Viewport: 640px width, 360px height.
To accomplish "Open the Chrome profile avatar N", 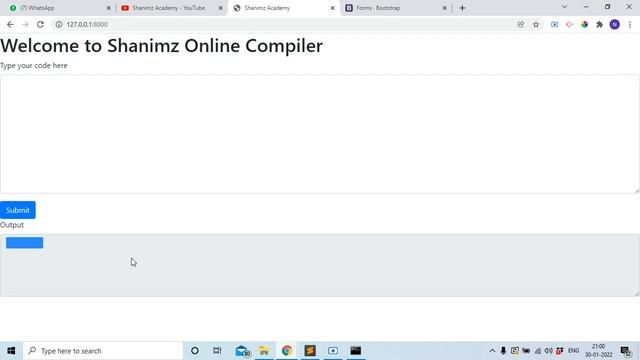I will click(x=615, y=24).
